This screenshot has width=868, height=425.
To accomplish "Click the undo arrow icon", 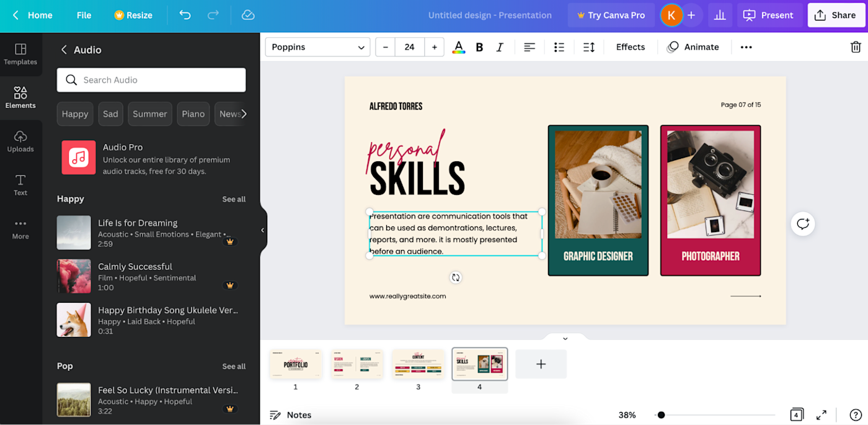I will pyautogui.click(x=185, y=15).
